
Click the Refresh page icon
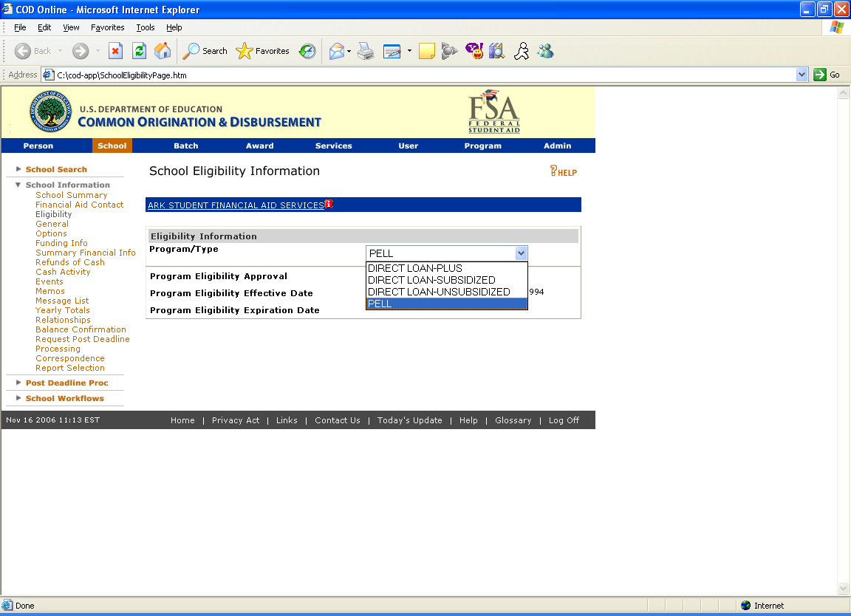[x=139, y=51]
